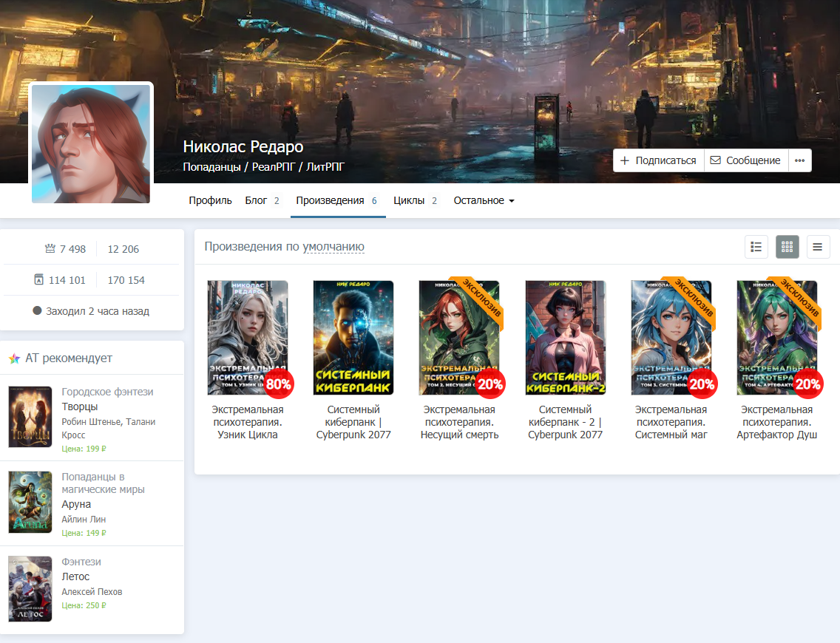Open the Произведения tab
Viewport: 840px width, 643px height.
330,200
